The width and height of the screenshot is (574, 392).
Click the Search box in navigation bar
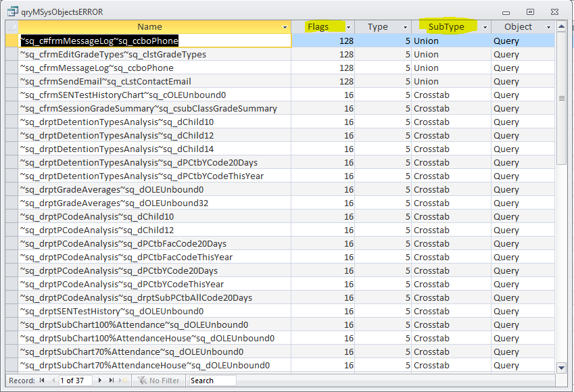212,381
